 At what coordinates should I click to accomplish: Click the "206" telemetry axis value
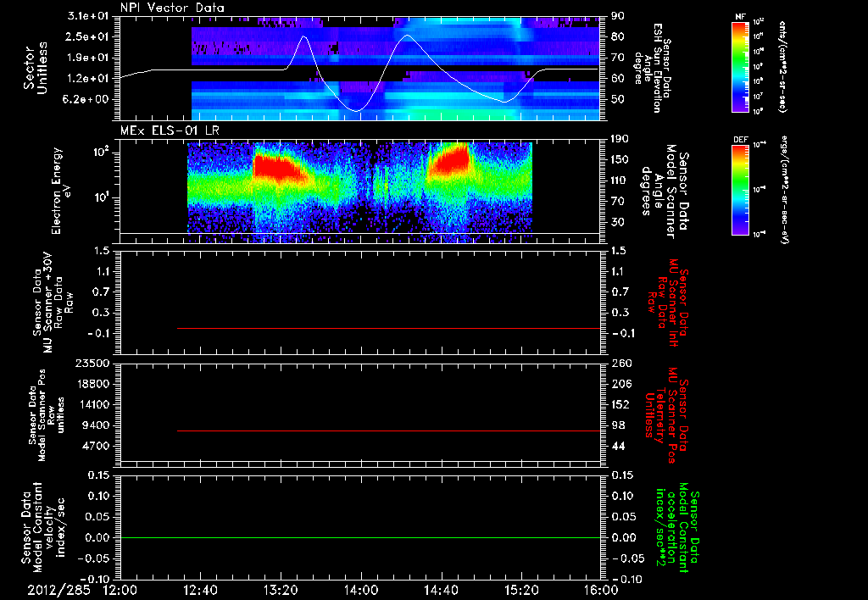(x=621, y=384)
